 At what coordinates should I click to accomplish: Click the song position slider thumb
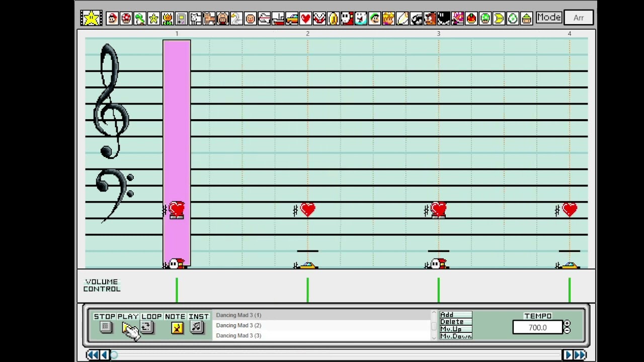point(114,355)
